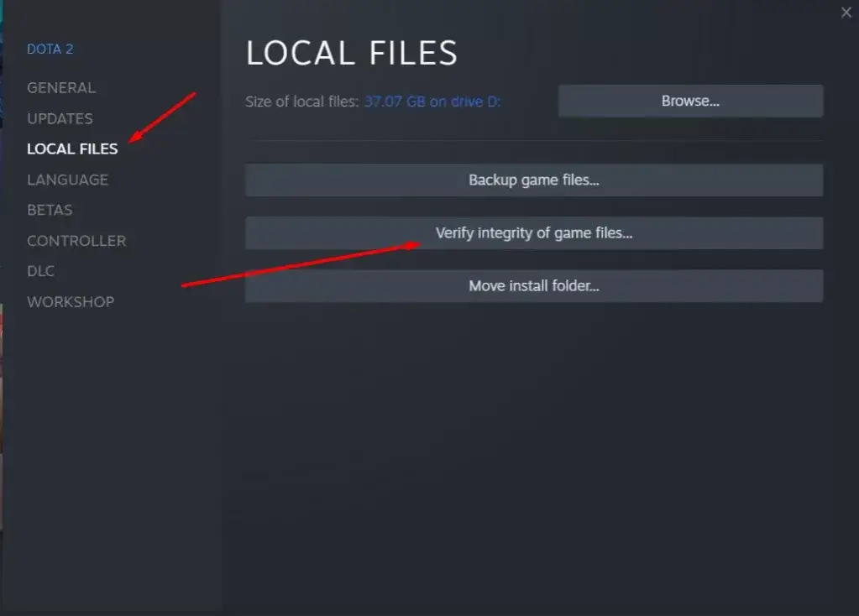Open the Browse button for local files
This screenshot has width=859, height=616.
tap(689, 101)
